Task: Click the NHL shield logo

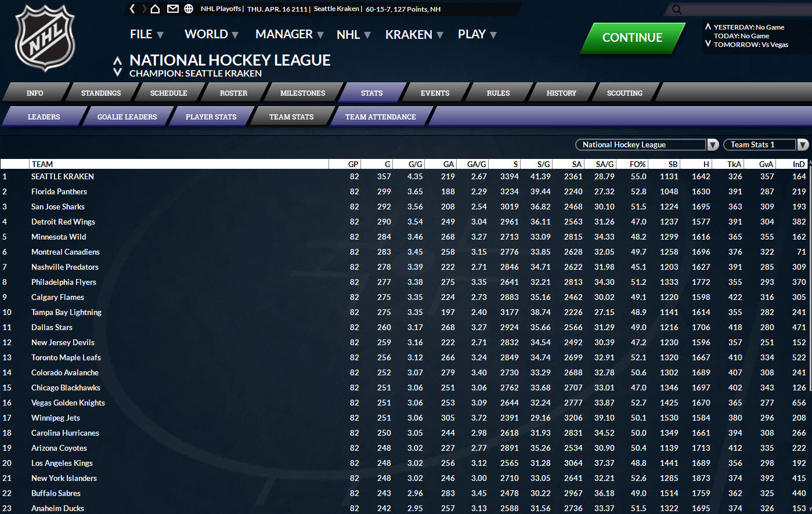Action: pyautogui.click(x=45, y=38)
